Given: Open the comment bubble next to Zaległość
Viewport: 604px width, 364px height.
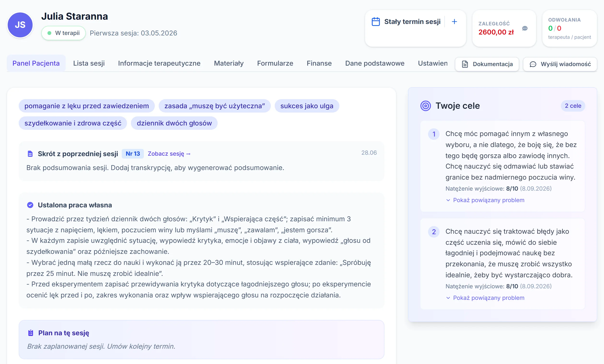Looking at the screenshot, I should coord(525,28).
